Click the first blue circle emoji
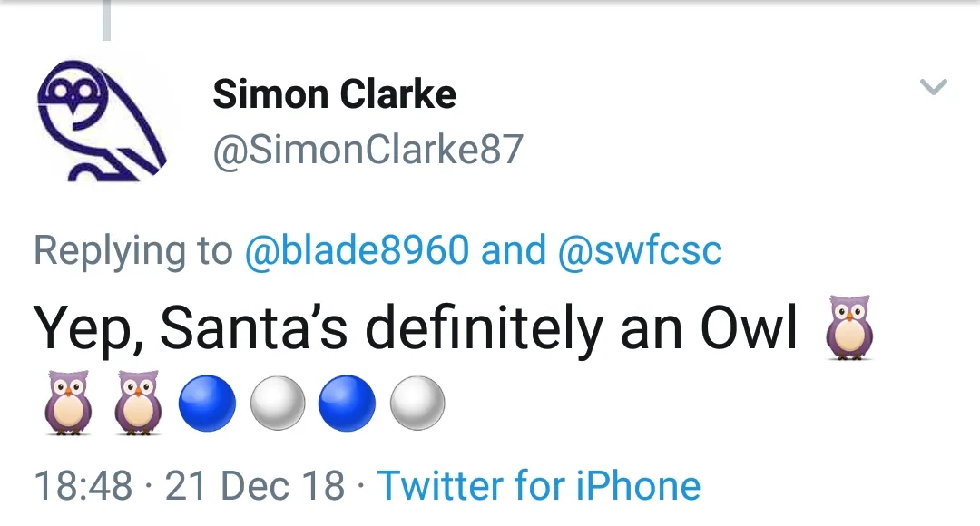This screenshot has width=980, height=526. 207,403
